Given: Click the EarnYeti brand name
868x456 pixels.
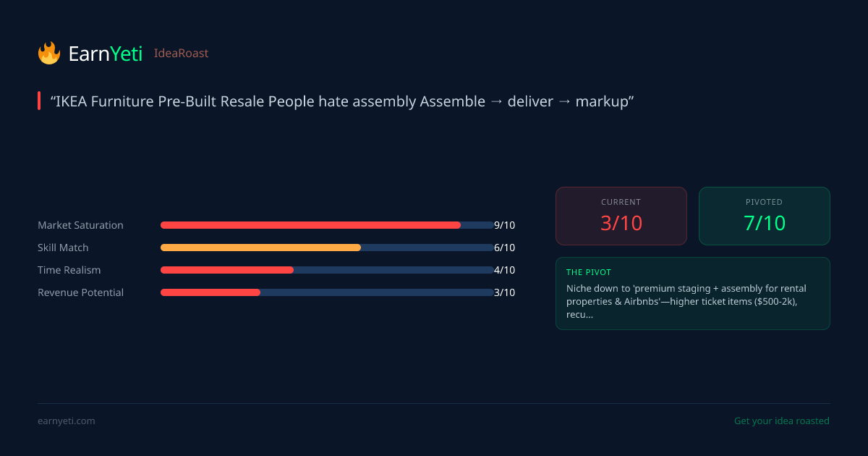Looking at the screenshot, I should coord(105,54).
